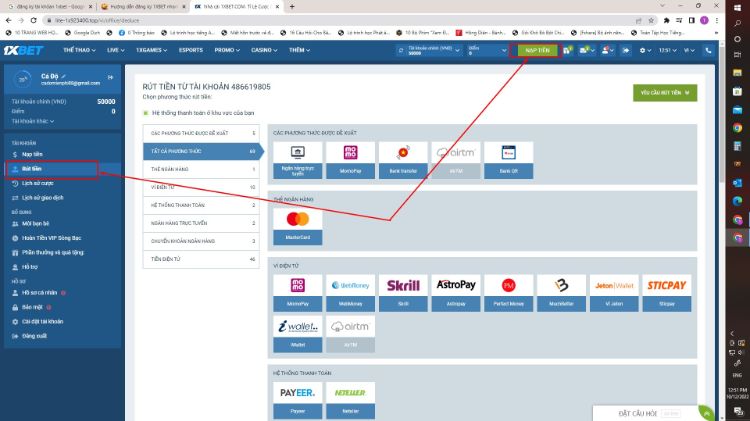Open the ĐẶT CÂU HỎI chat box
The width and height of the screenshot is (750, 421).
[645, 413]
